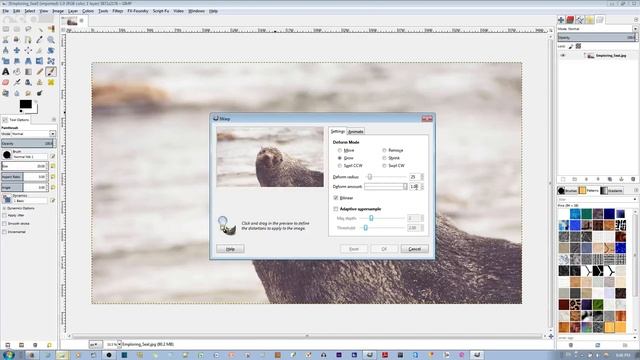Select the Measure tool
The height and width of the screenshot is (360, 640).
point(6,50)
